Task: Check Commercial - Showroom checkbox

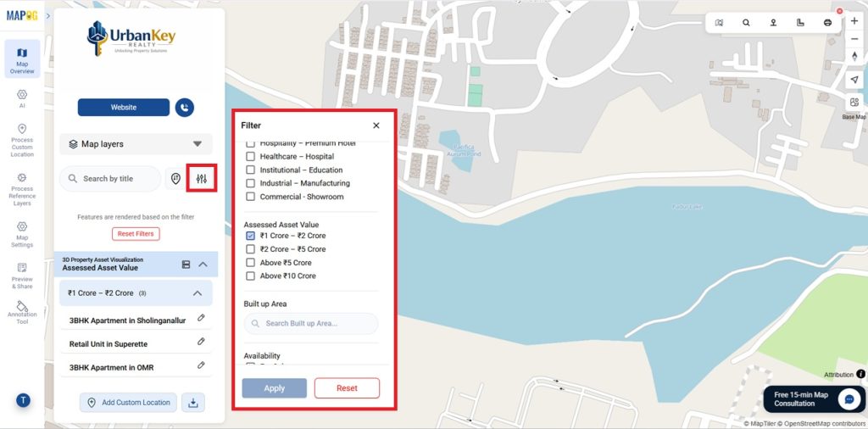Action: coord(250,197)
